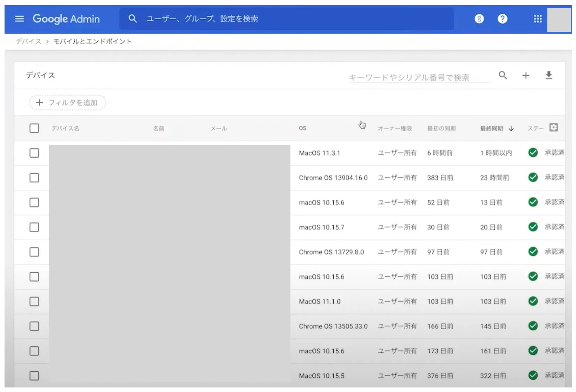This screenshot has width=576, height=392.
Task: Click the Chrome OS 13904.16.0 cell
Action: [333, 178]
